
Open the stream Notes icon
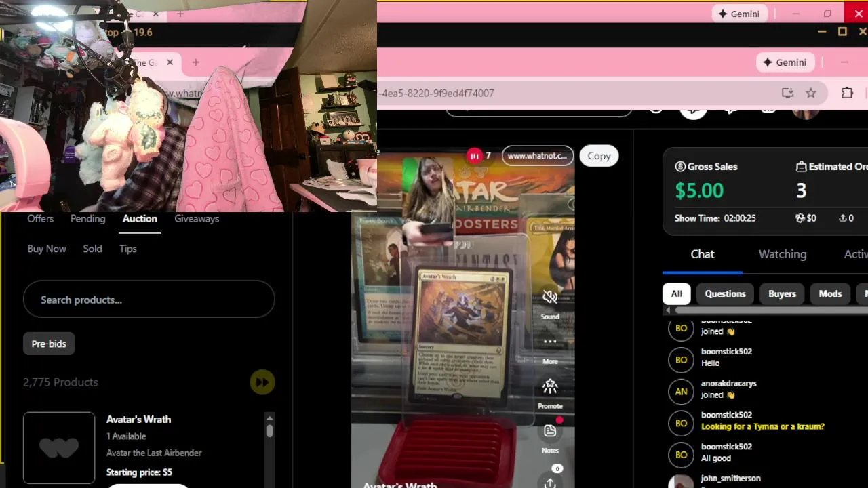[x=550, y=431]
